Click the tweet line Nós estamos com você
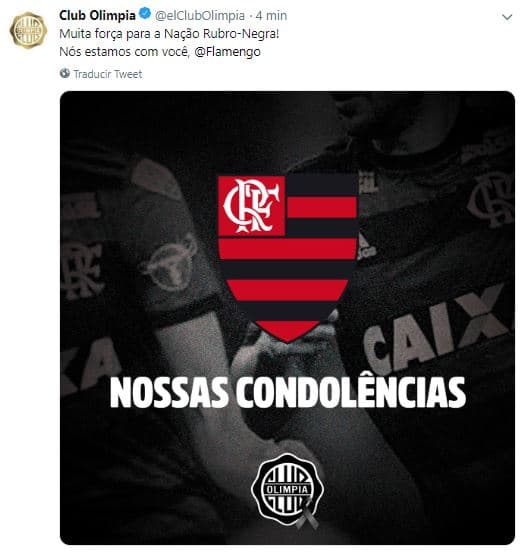This screenshot has width=522, height=555. pos(123,52)
